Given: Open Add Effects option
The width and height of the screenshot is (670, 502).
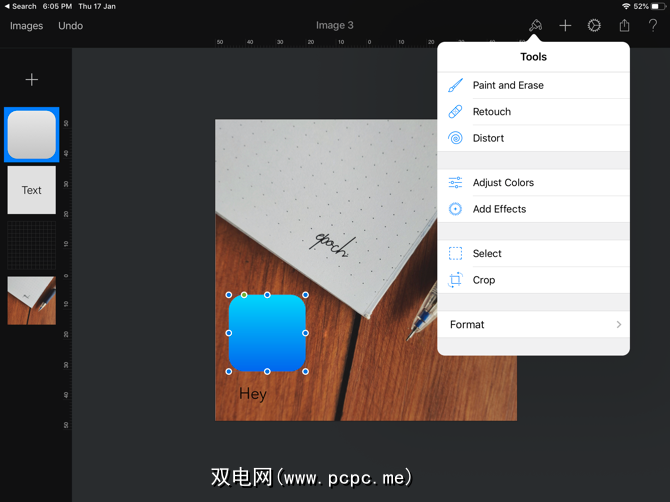Looking at the screenshot, I should pyautogui.click(x=534, y=209).
